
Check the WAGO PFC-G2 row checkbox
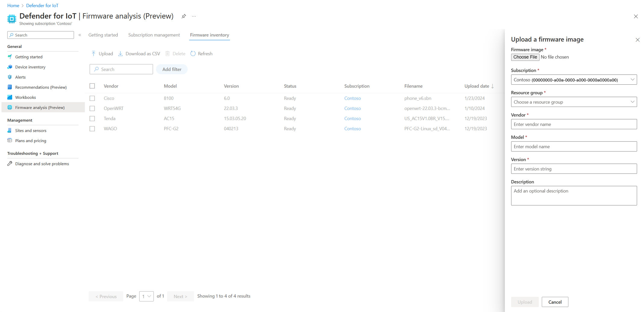pyautogui.click(x=92, y=129)
